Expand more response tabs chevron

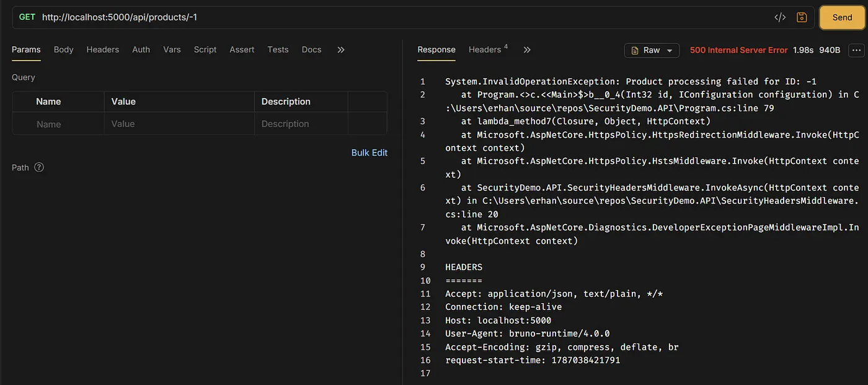527,50
